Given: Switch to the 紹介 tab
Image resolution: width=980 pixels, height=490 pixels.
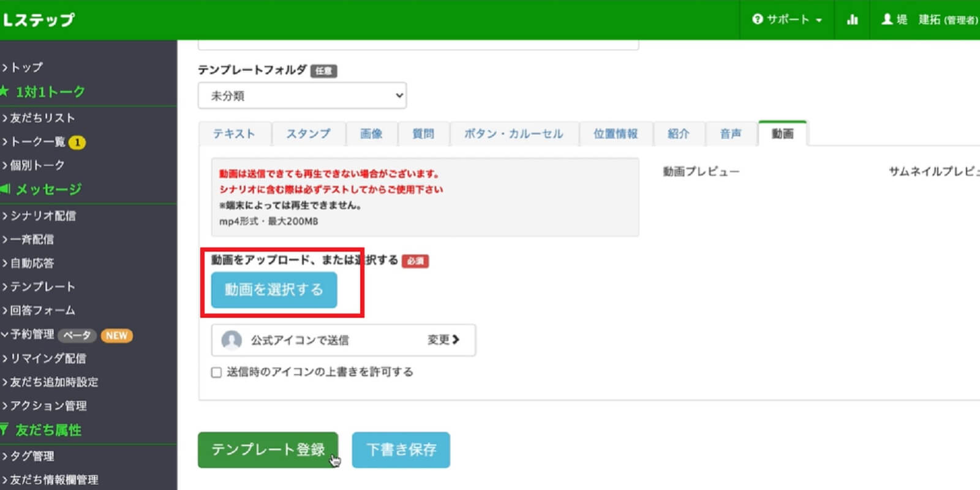Looking at the screenshot, I should coord(679,134).
